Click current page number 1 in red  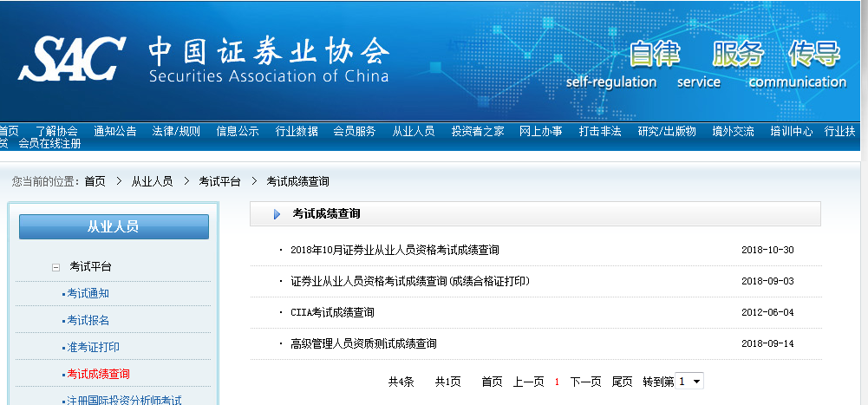(x=557, y=382)
